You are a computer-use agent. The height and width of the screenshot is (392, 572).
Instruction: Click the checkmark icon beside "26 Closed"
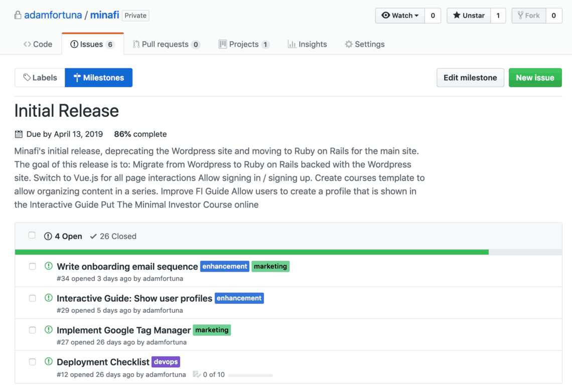[93, 236]
